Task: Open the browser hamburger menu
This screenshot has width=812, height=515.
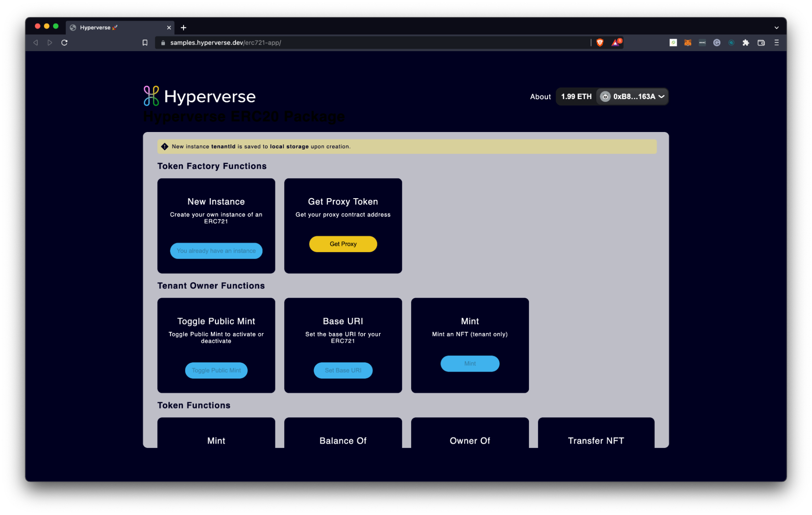Action: coord(776,43)
